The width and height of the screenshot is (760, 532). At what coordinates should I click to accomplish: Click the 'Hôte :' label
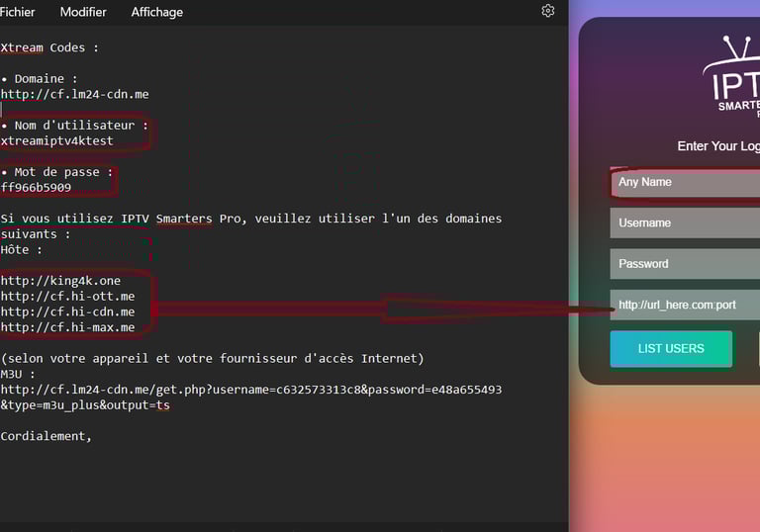(22, 250)
